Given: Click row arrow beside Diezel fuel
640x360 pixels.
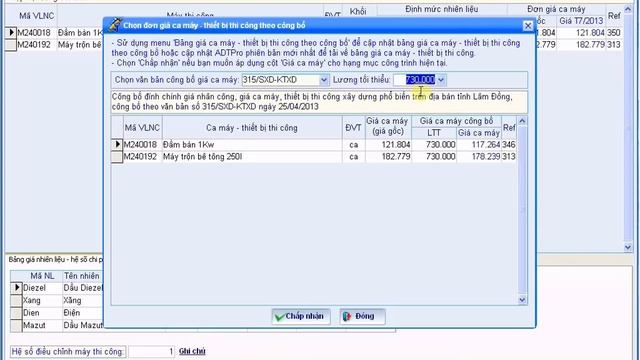Looking at the screenshot, I should pos(16,288).
